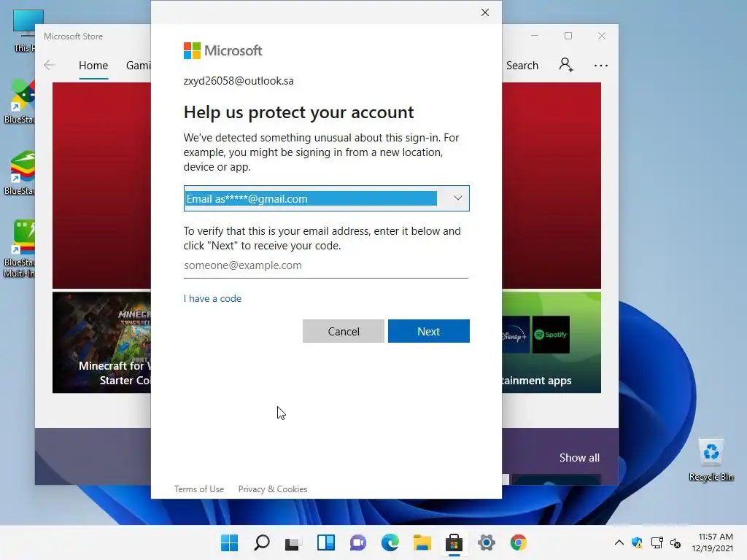
Task: Open the three-dot menu in Microsoft Store
Action: [x=601, y=65]
